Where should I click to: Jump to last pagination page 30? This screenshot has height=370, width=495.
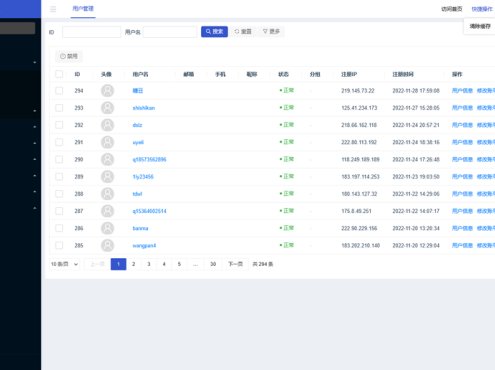click(x=213, y=264)
